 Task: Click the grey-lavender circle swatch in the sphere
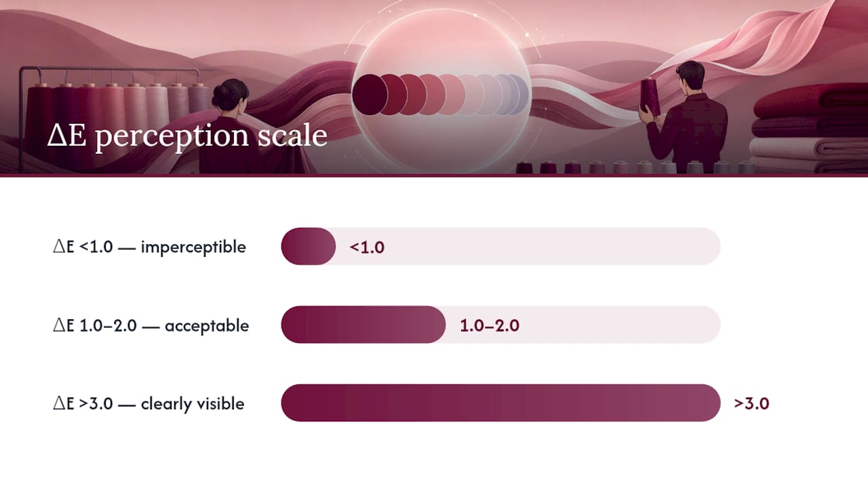(x=518, y=94)
